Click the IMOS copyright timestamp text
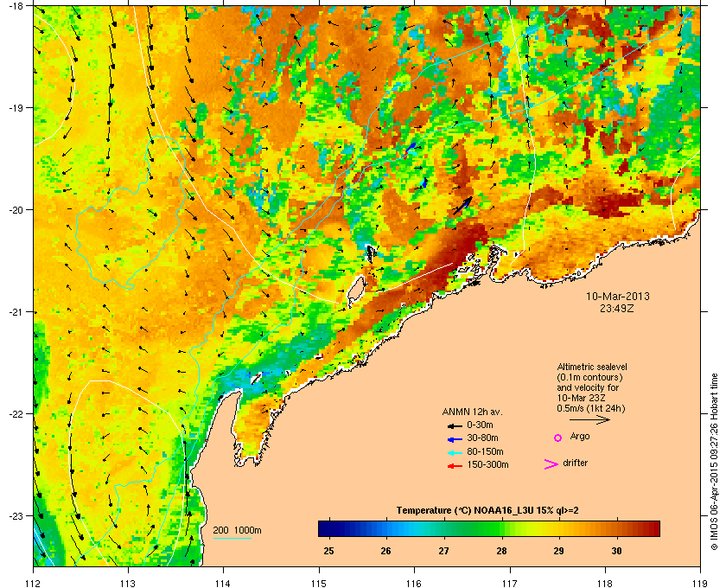The width and height of the screenshot is (726, 588). click(x=714, y=462)
